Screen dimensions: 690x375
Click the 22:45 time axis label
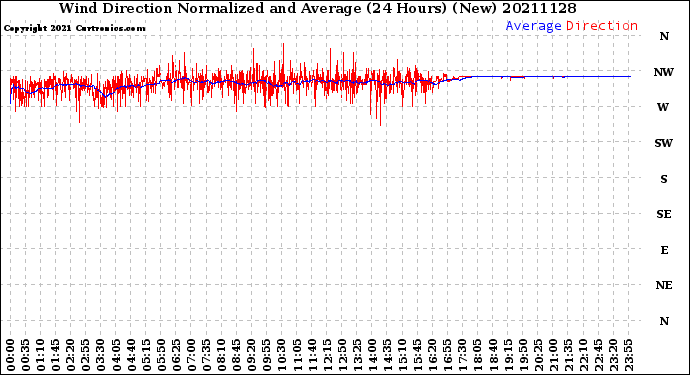click(x=598, y=356)
